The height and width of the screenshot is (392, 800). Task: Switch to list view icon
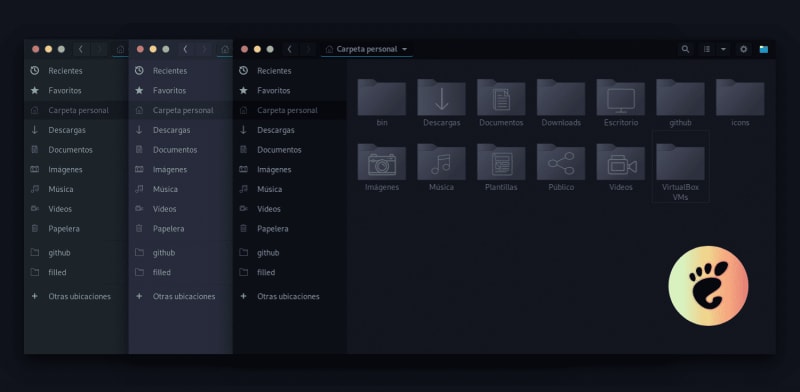(x=707, y=49)
